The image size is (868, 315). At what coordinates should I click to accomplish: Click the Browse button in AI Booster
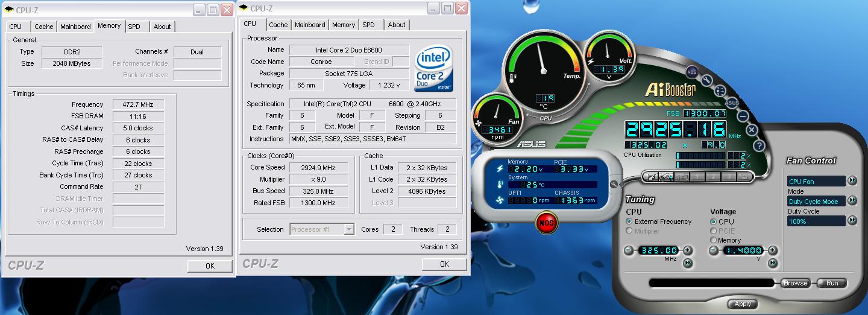796,283
